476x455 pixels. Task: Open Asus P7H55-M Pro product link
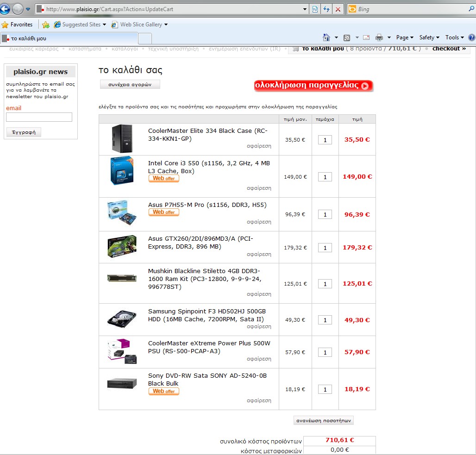(207, 205)
